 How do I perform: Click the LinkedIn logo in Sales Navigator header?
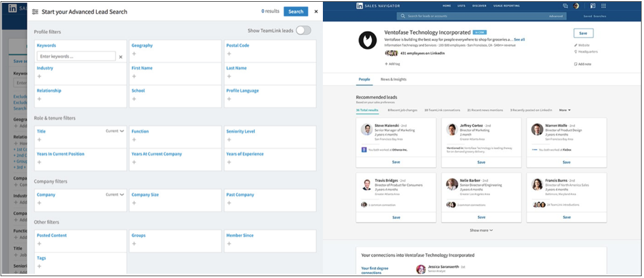[x=360, y=6]
